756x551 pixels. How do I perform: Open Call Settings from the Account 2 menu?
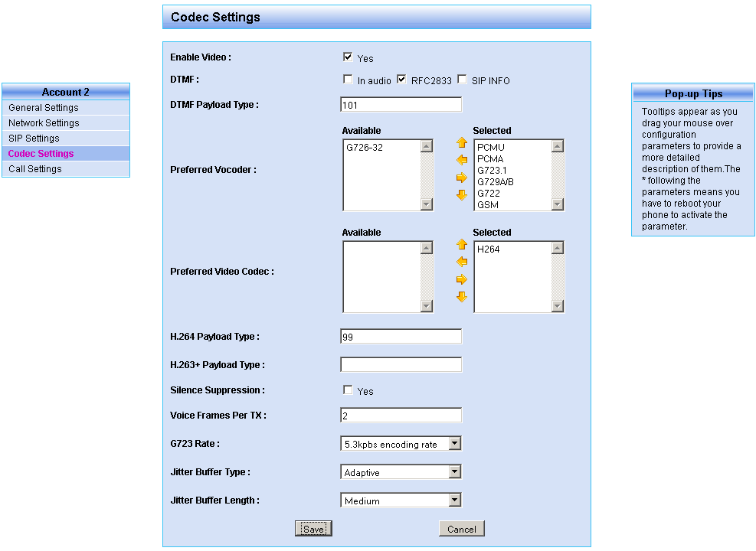35,169
